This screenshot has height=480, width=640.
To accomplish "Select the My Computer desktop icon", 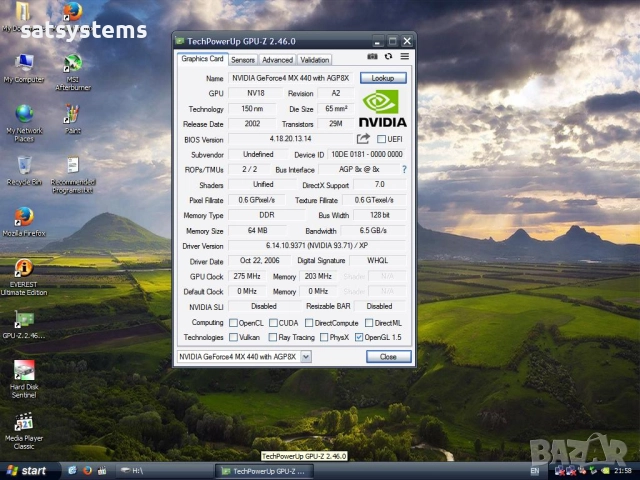I will pyautogui.click(x=24, y=69).
